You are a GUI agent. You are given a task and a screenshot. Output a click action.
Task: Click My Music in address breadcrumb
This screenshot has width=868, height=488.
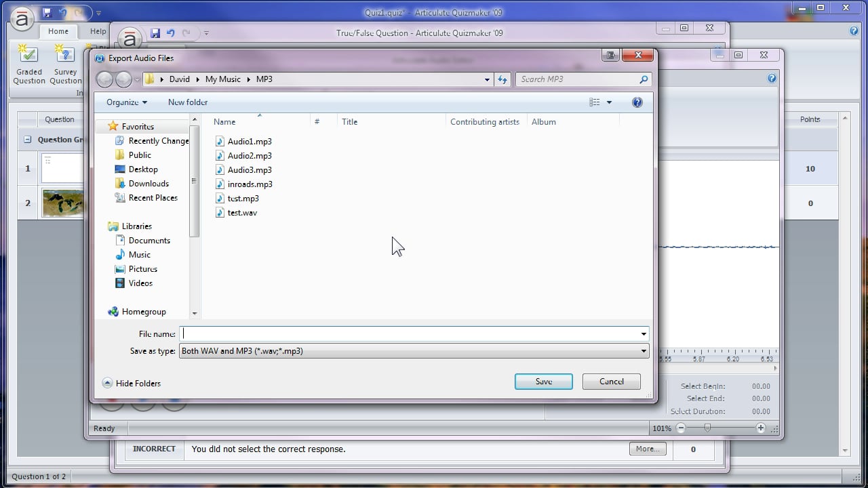pos(223,79)
